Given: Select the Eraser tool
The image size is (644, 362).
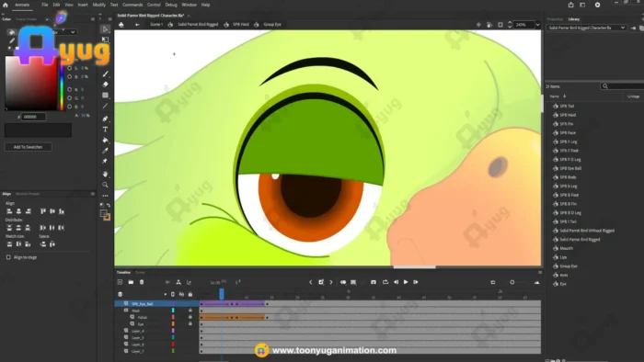Looking at the screenshot, I should coord(105,84).
